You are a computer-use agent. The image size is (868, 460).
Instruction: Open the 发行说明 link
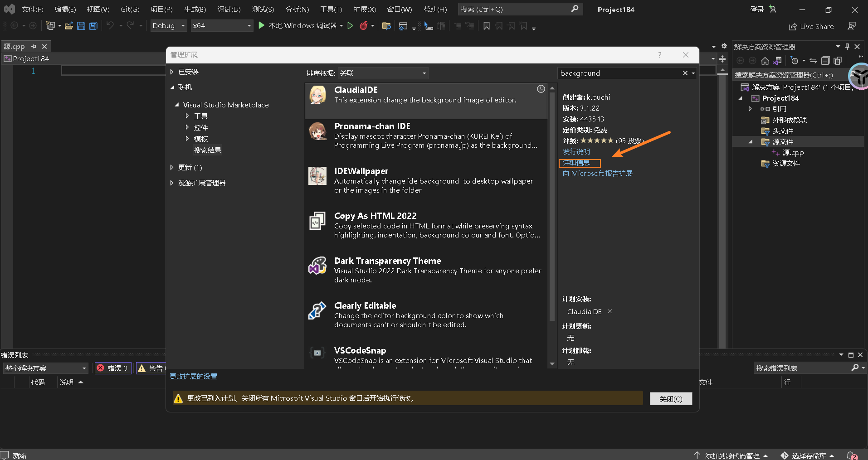click(x=576, y=152)
